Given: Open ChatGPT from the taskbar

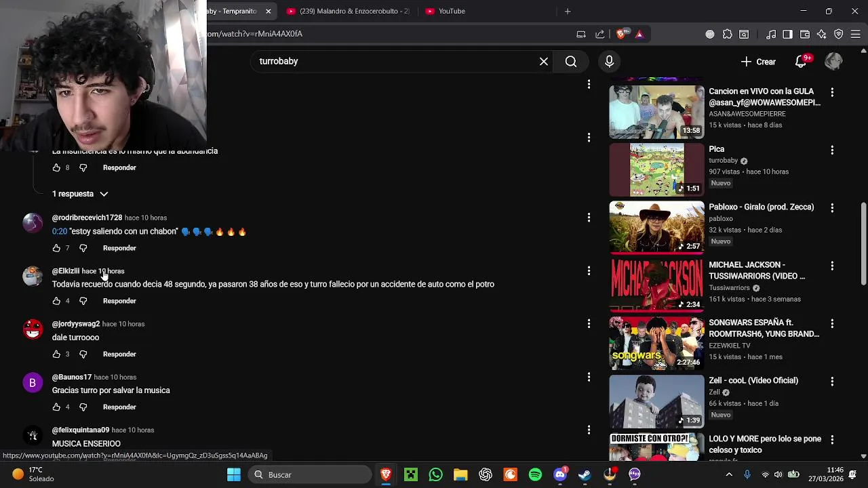Looking at the screenshot, I should click(x=486, y=475).
